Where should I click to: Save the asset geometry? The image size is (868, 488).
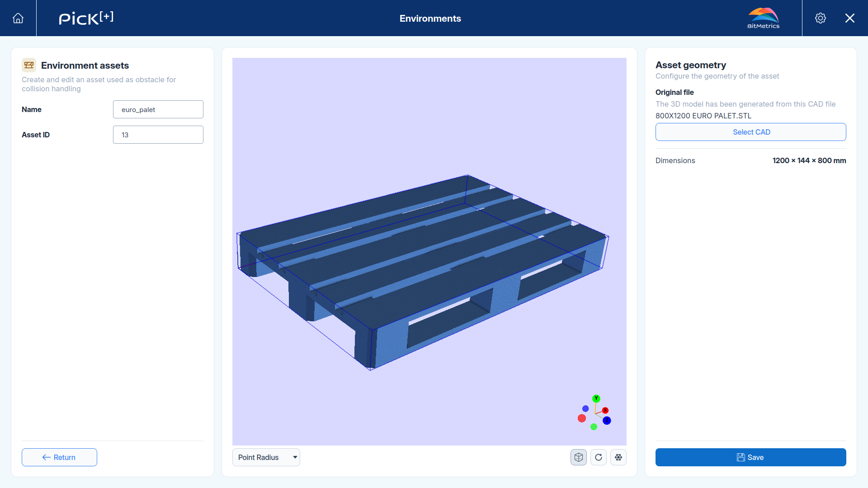point(751,457)
